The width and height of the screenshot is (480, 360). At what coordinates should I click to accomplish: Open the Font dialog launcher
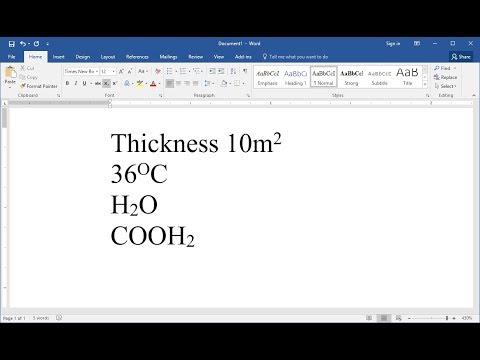click(160, 96)
